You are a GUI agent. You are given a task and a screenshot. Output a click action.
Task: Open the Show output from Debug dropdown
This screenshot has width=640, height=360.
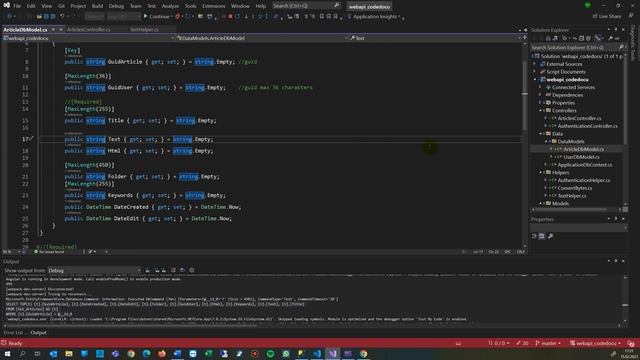pyautogui.click(x=94, y=270)
